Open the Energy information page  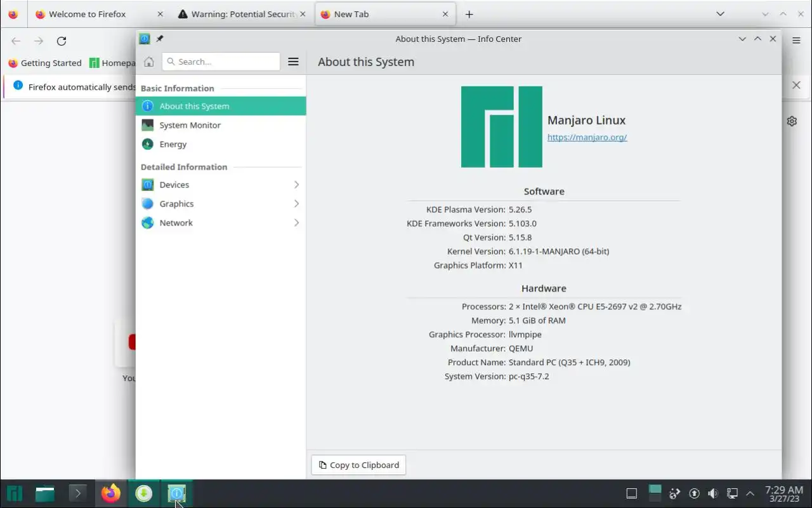[x=221, y=144]
